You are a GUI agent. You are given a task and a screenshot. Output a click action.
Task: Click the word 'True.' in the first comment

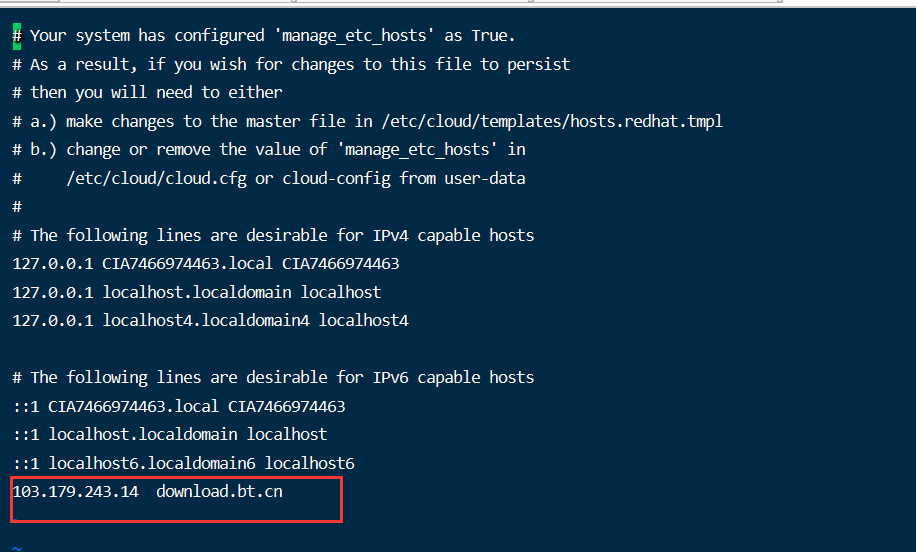493,36
